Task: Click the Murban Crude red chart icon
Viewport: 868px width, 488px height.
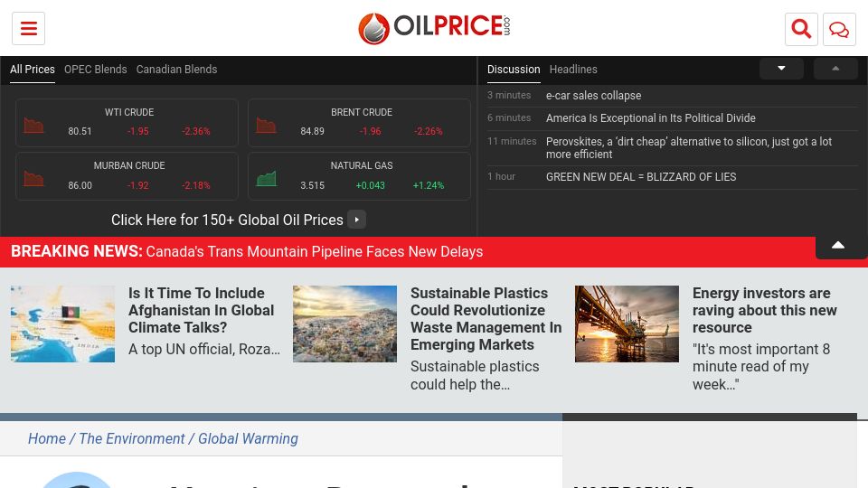Action: pyautogui.click(x=33, y=179)
